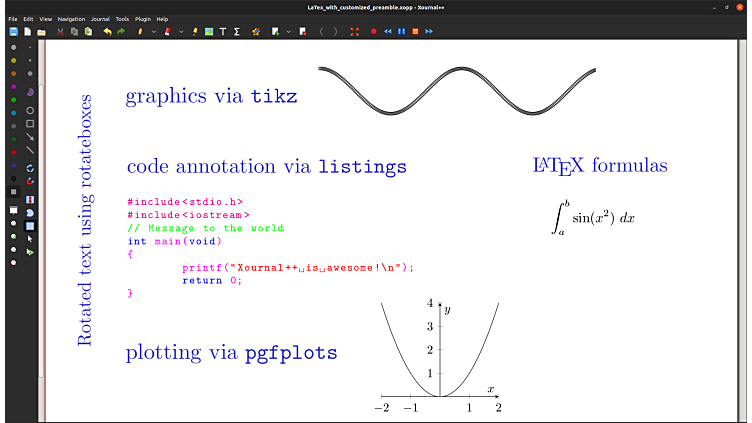Screen dimensions: 752x423
Task: Expand the Eraser options dropdown arrow
Action: (179, 31)
